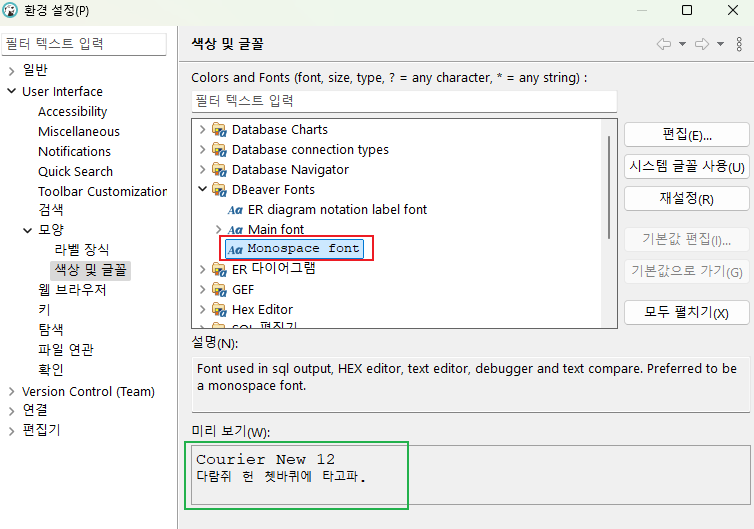Expand the ER 다이어그램 node
This screenshot has height=529, width=754.
click(x=202, y=269)
